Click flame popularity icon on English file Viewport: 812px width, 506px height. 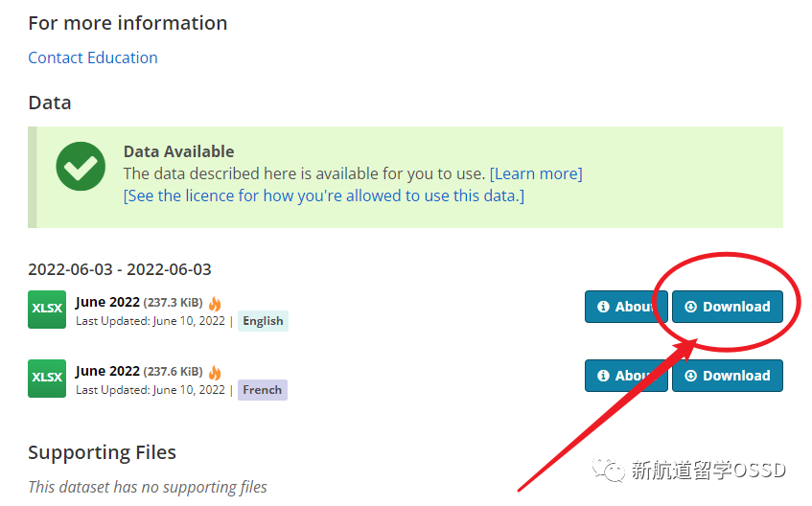[x=215, y=303]
